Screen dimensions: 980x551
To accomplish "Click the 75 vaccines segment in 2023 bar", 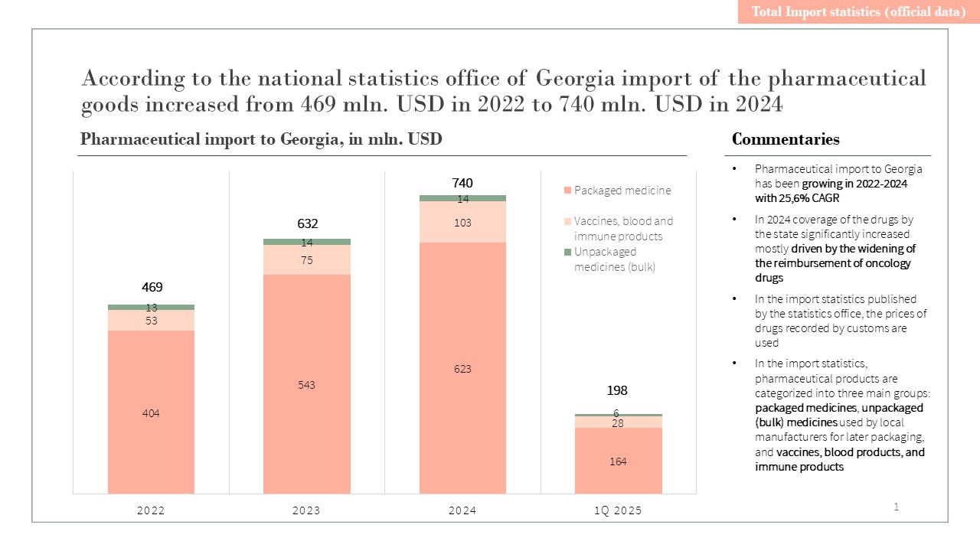I will 307,260.
